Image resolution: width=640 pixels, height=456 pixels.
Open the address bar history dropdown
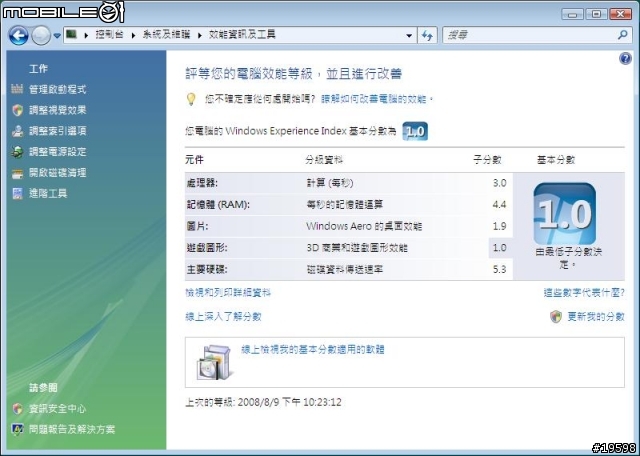(409, 36)
